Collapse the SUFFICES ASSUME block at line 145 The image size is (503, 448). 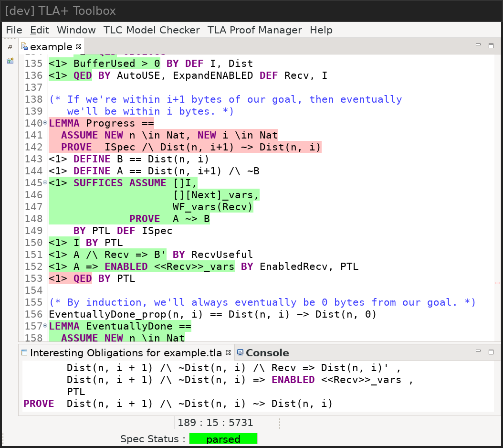point(45,182)
